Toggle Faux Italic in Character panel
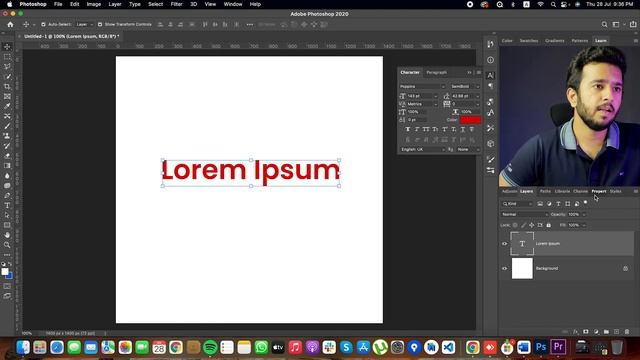Viewport: 640px width, 360px height. (x=417, y=129)
